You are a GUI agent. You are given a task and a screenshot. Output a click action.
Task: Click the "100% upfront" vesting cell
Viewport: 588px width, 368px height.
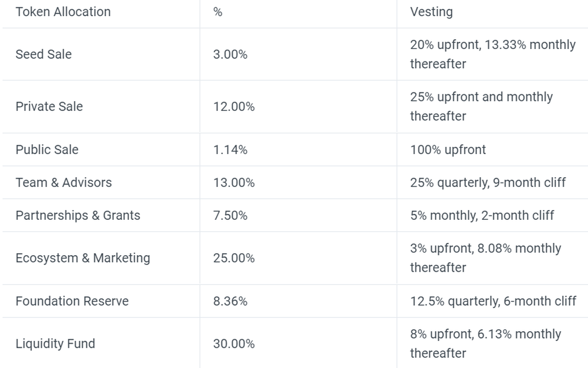(x=448, y=150)
